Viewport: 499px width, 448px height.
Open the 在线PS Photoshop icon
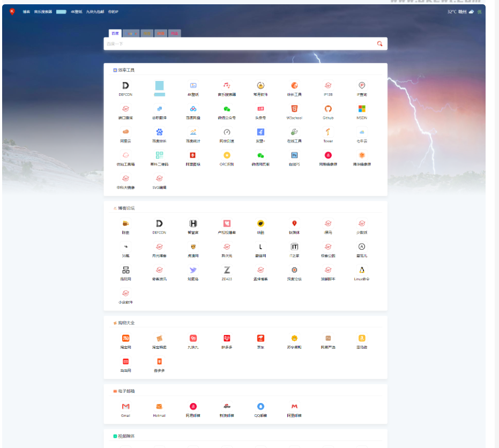coord(294,155)
